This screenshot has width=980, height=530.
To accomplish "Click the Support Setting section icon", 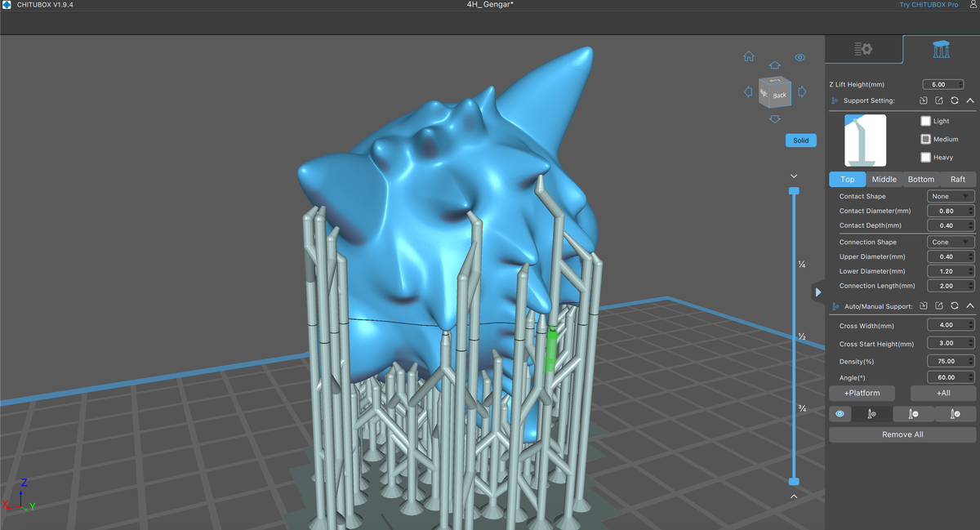I will click(x=835, y=101).
